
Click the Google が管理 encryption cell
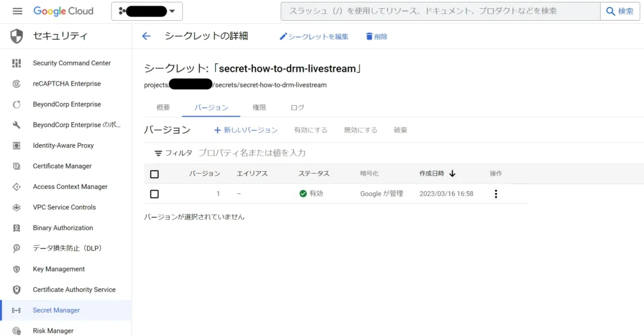point(382,193)
